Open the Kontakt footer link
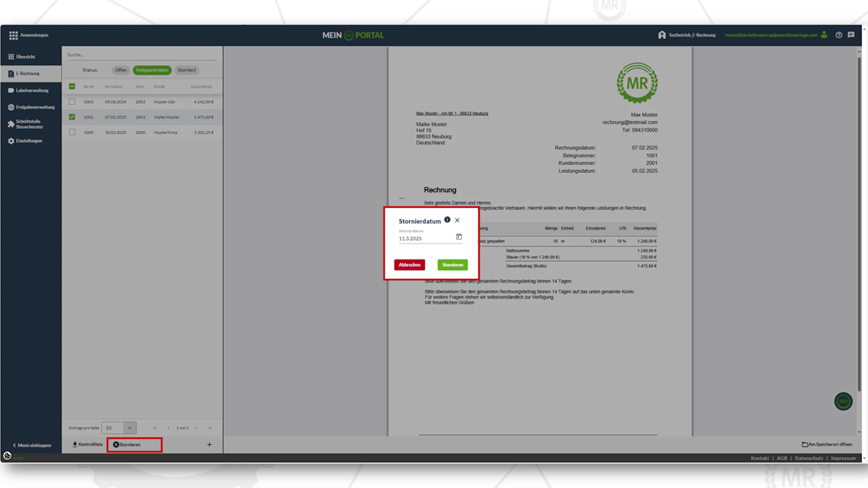The height and width of the screenshot is (488, 868). 760,458
